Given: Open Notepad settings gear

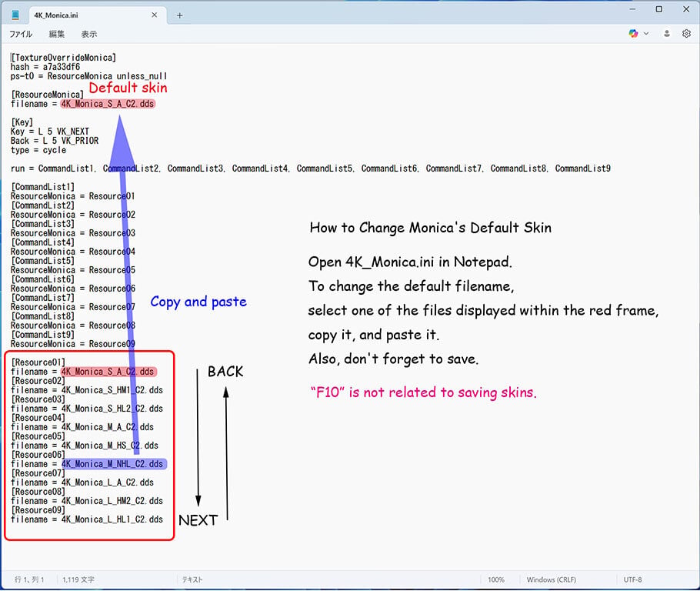Looking at the screenshot, I should coord(686,34).
